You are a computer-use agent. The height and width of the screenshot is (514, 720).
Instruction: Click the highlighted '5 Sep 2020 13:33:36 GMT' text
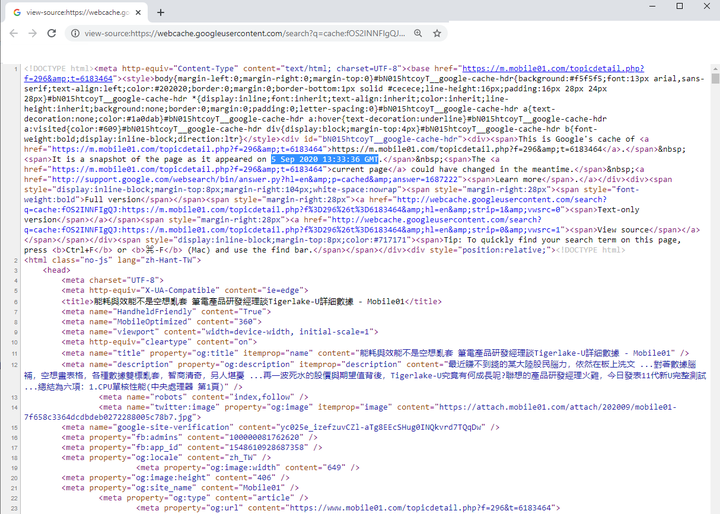tap(325, 159)
